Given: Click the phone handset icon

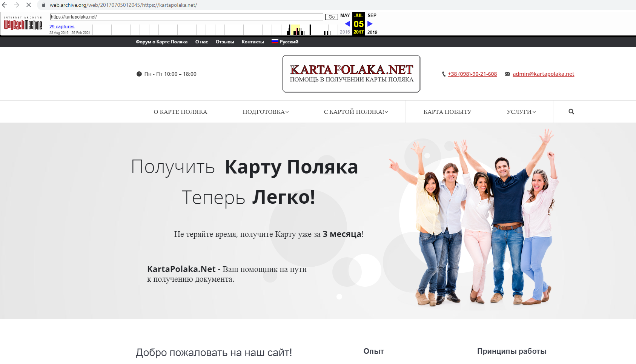Looking at the screenshot, I should (x=444, y=74).
